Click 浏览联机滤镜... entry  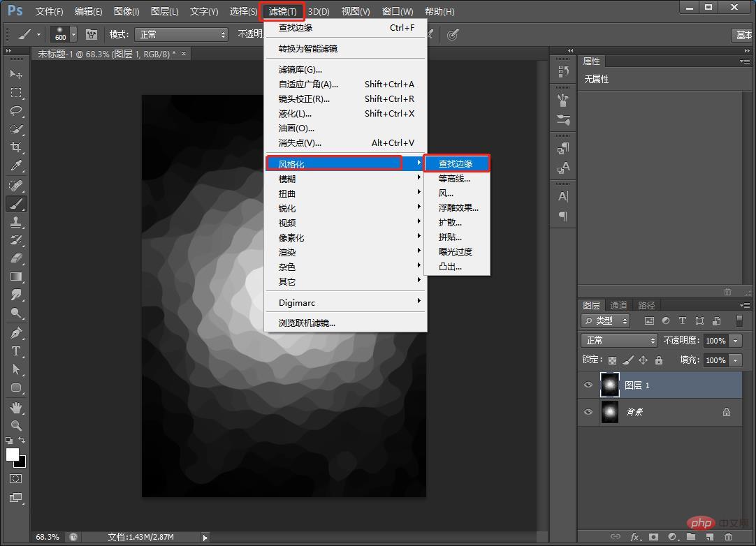345,323
